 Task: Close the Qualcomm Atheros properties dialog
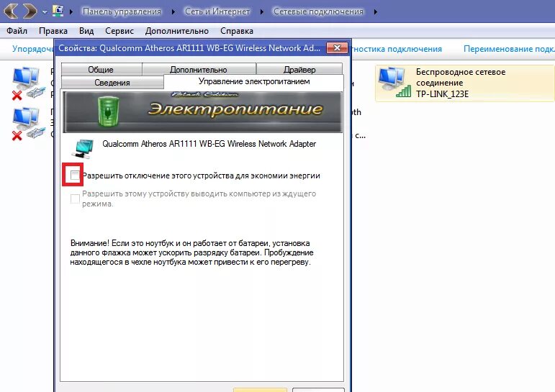coord(337,47)
